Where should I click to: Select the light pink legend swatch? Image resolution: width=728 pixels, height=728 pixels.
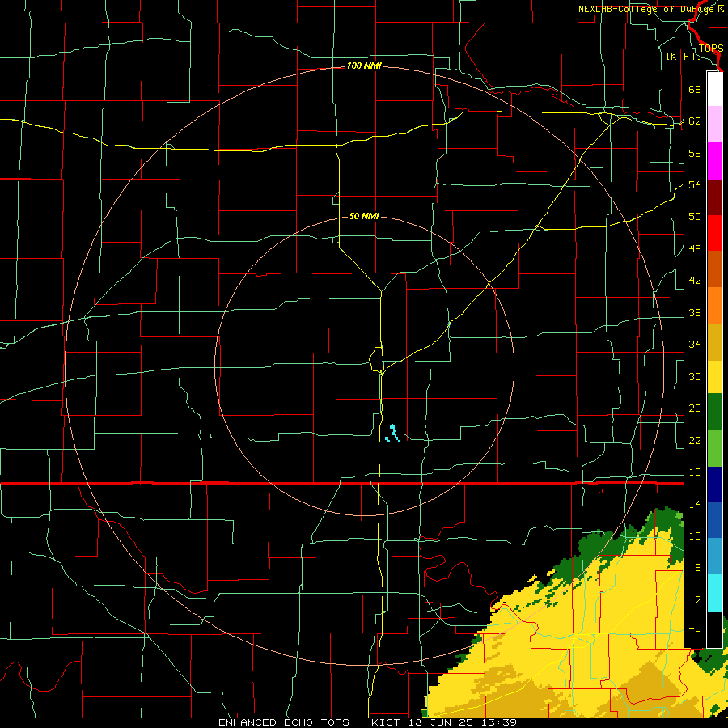click(x=714, y=125)
